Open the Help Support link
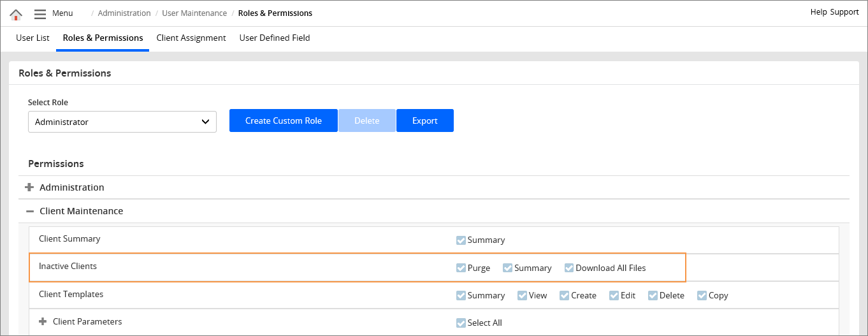 834,12
